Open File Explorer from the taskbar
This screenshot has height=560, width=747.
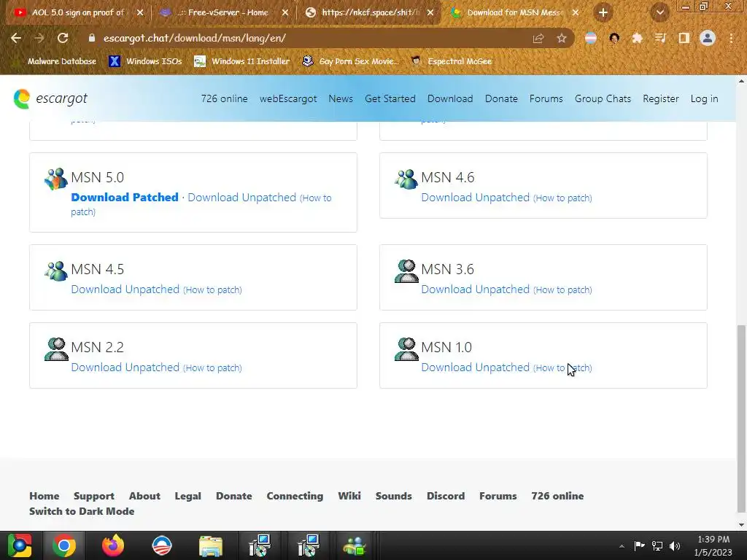pos(211,545)
